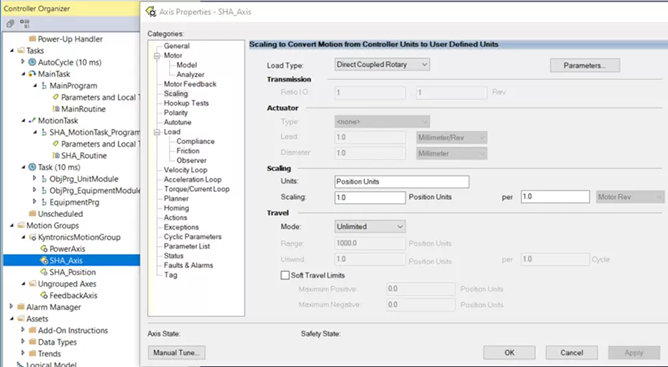
Task: Select the Homing category
Action: pyautogui.click(x=176, y=208)
